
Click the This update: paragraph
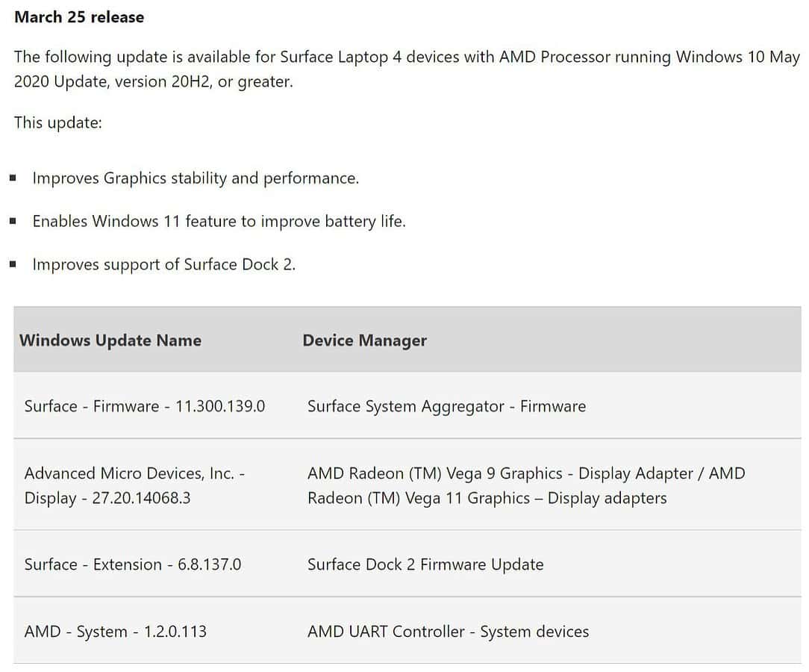point(57,123)
